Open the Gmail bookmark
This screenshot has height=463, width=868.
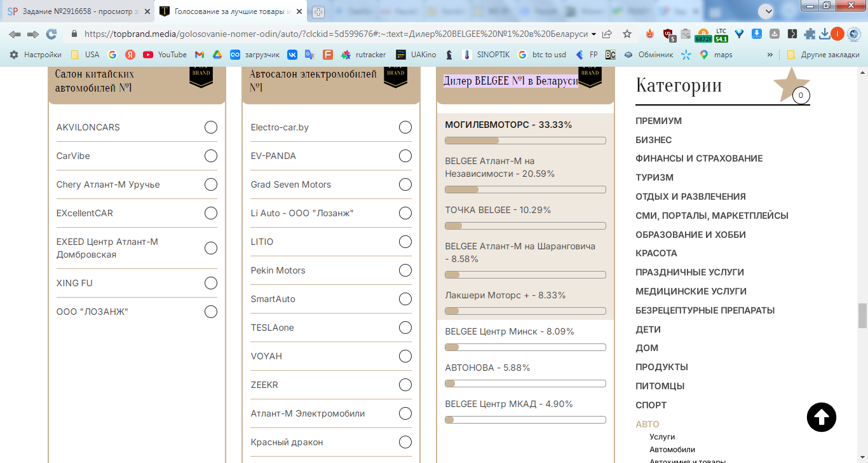coord(200,55)
